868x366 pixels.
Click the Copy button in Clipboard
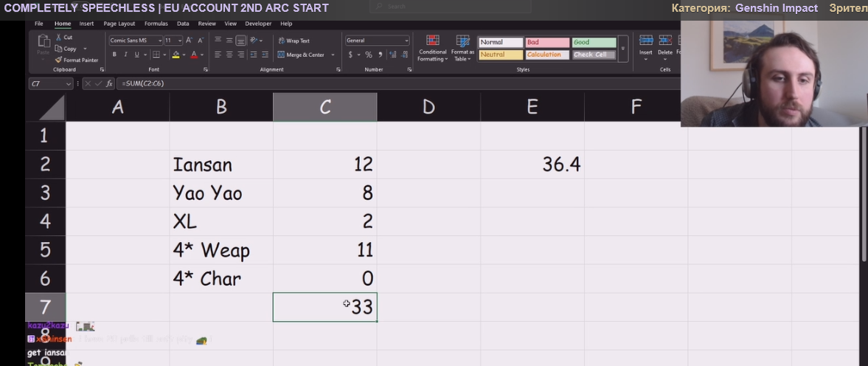pyautogui.click(x=66, y=49)
